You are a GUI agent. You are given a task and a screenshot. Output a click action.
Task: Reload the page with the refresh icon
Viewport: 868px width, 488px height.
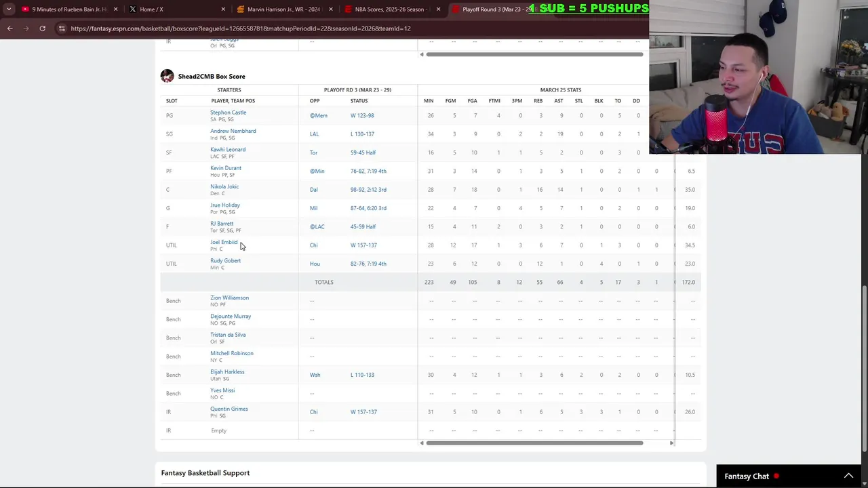(x=42, y=28)
